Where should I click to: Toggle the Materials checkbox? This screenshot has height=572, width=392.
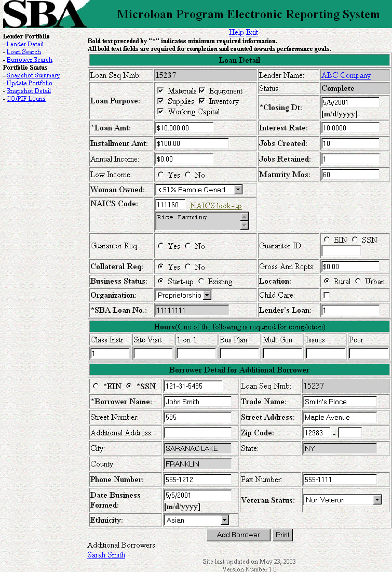click(x=160, y=90)
